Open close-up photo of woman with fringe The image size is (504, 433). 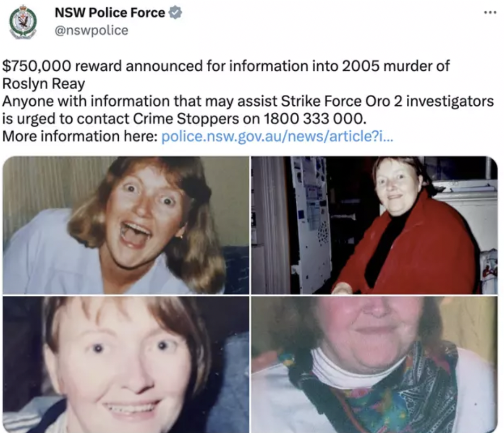click(126, 364)
